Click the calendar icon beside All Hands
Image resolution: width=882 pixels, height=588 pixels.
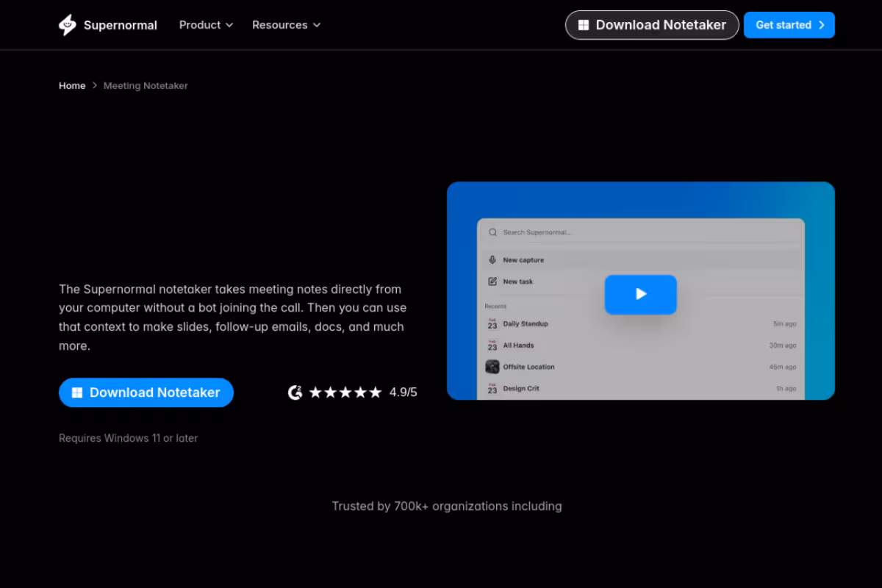click(492, 345)
